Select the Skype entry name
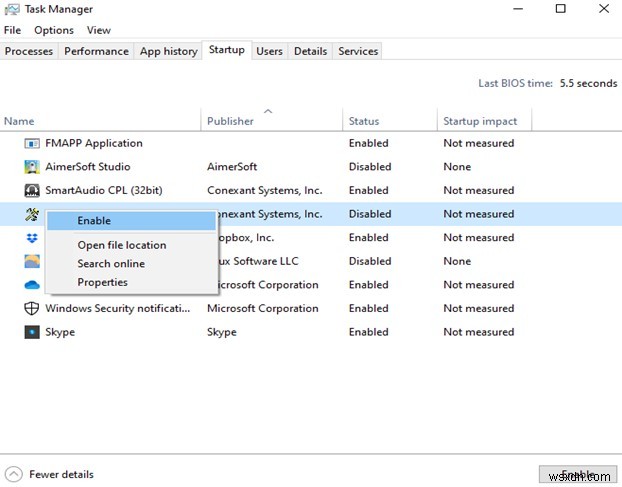622x487 pixels. pyautogui.click(x=60, y=332)
